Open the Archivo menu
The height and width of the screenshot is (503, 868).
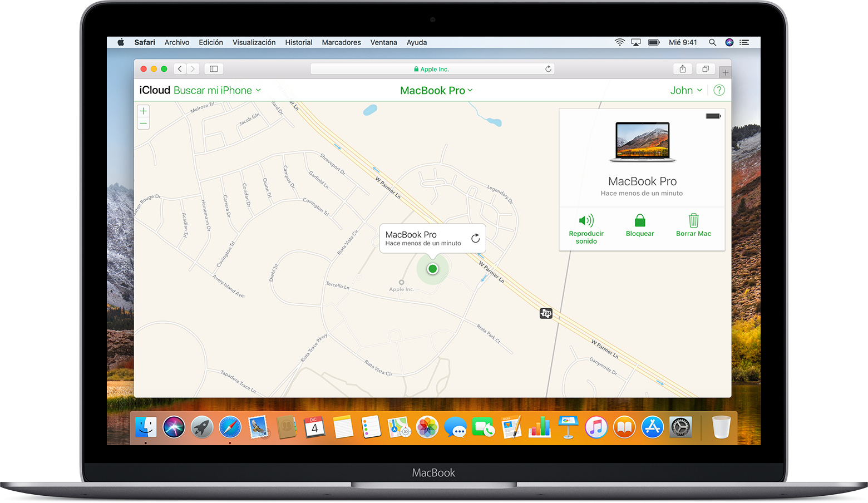pos(177,42)
